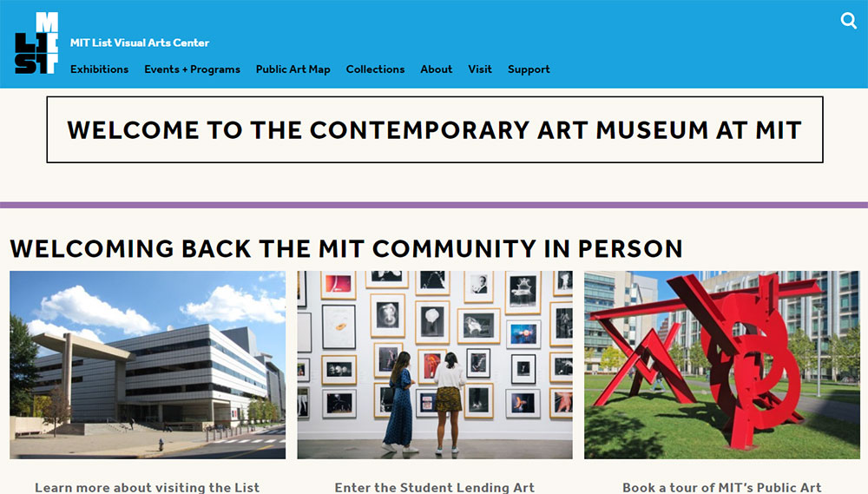Image resolution: width=868 pixels, height=494 pixels.
Task: Open the Visit page
Action: (x=480, y=69)
